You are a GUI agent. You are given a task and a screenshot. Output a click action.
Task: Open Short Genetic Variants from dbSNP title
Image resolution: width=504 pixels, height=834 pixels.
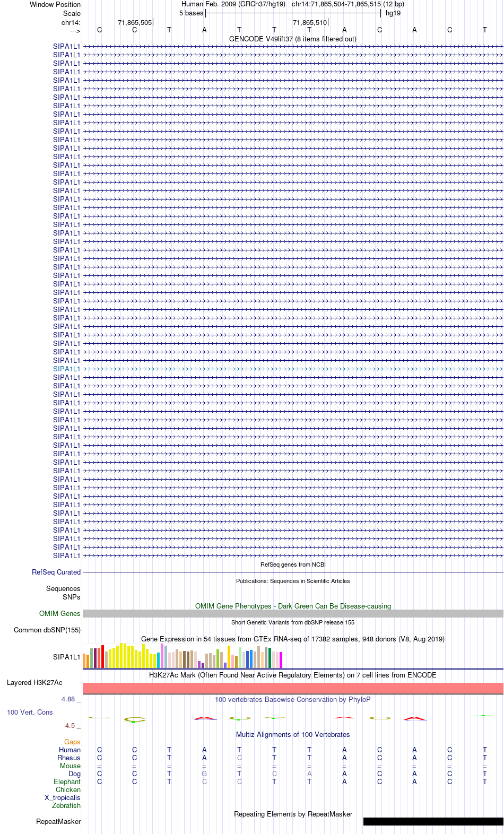tap(293, 622)
